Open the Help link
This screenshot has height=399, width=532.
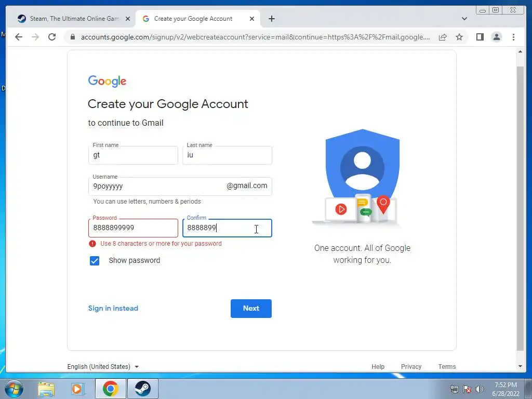point(378,366)
